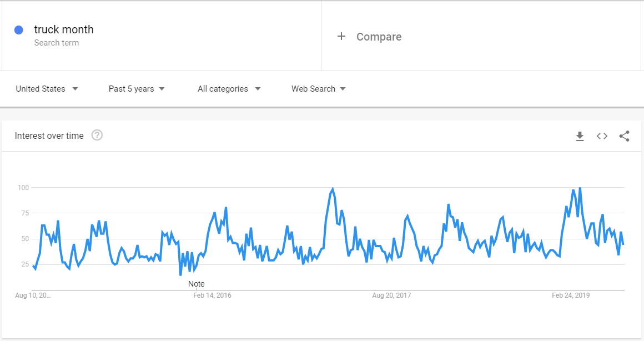Image resolution: width=644 pixels, height=341 pixels.
Task: Click the plus icon beside Compare
Action: (341, 37)
